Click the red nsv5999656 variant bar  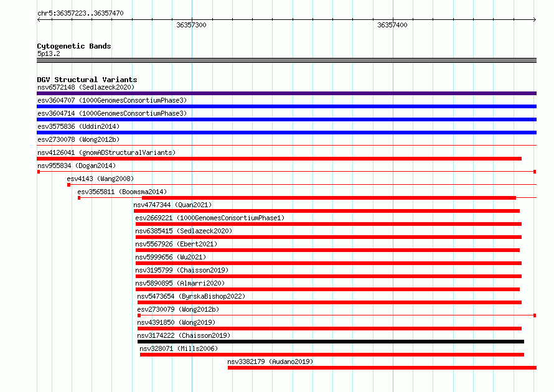(329, 263)
